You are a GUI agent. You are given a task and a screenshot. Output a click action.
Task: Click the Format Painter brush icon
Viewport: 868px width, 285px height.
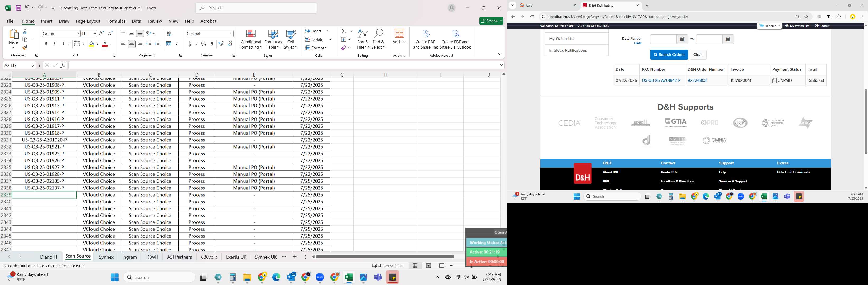pyautogui.click(x=25, y=47)
